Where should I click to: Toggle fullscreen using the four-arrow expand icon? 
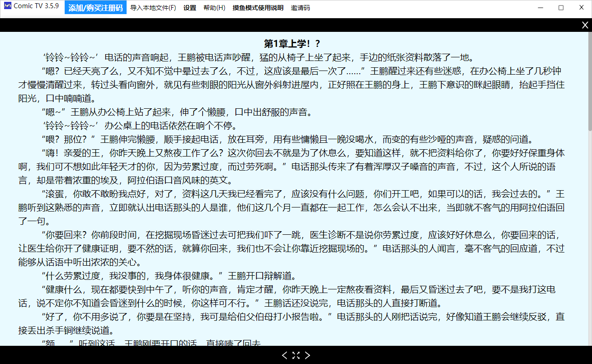296,355
